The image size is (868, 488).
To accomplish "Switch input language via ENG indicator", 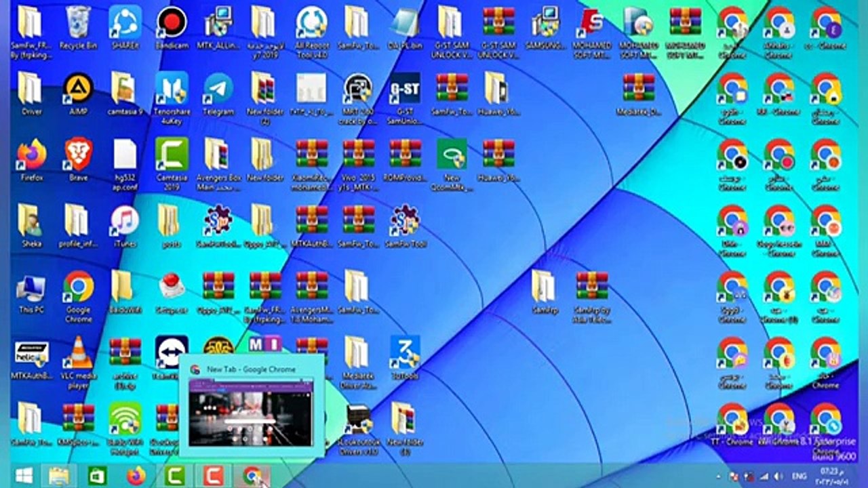I will (800, 476).
